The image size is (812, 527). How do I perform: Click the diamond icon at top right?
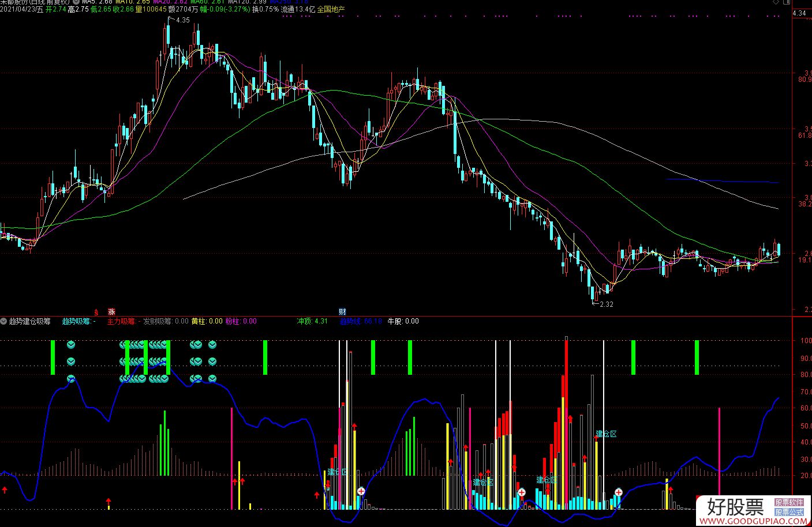[776, 3]
